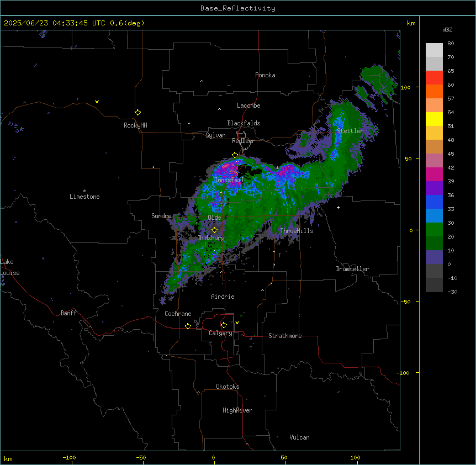The height and width of the screenshot is (465, 476).
Task: Click the 2025/06/23 04:33:45 UTC timestamp
Action: [x=55, y=23]
